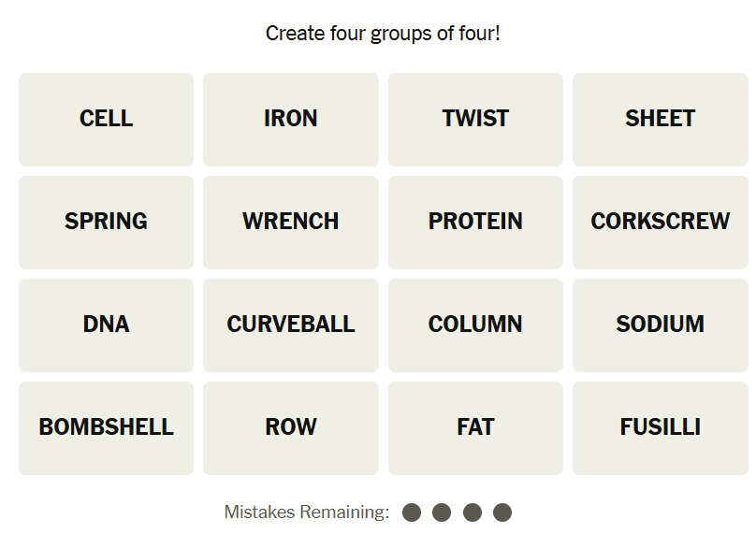This screenshot has width=756, height=534.
Task: Click the first mistakes remaining dot
Action: pos(412,512)
